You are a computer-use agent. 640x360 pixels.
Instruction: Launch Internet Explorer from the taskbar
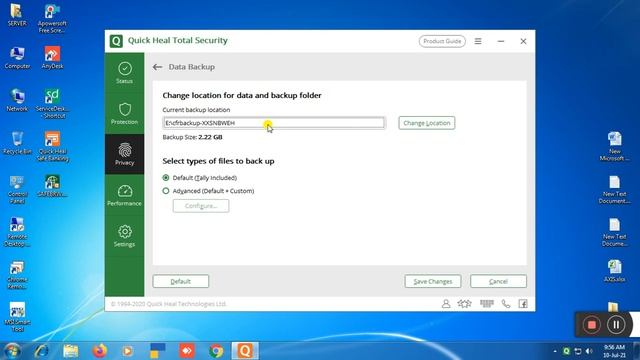coord(41,351)
